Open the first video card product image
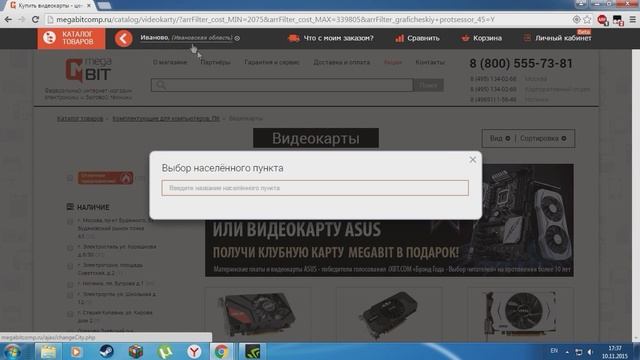Image resolution: width=640 pixels, height=360 pixels. pyautogui.click(x=258, y=314)
